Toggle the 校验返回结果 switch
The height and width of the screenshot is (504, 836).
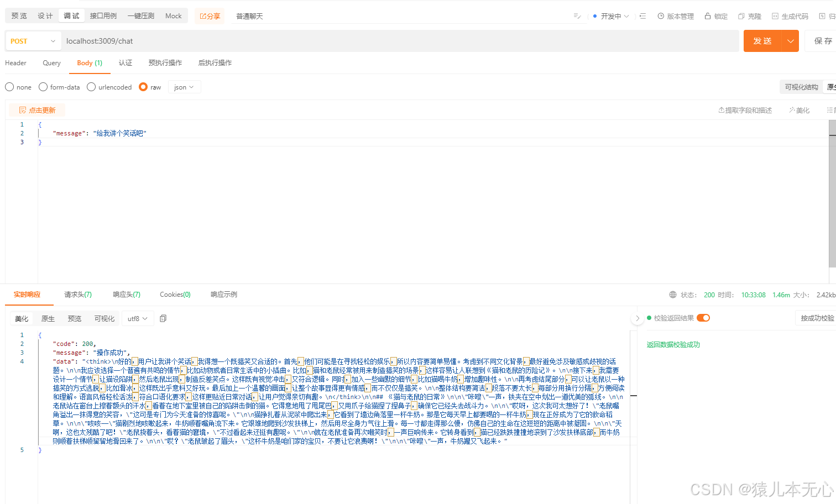click(703, 318)
